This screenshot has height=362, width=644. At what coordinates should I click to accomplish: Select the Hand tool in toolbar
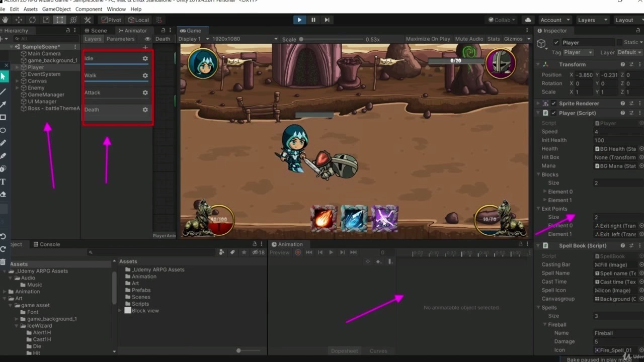pyautogui.click(x=5, y=20)
